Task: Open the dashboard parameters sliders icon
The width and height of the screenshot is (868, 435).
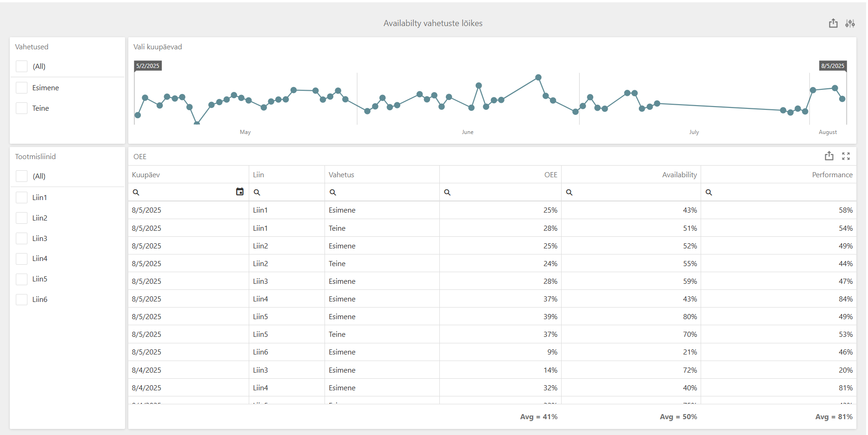Action: [850, 23]
